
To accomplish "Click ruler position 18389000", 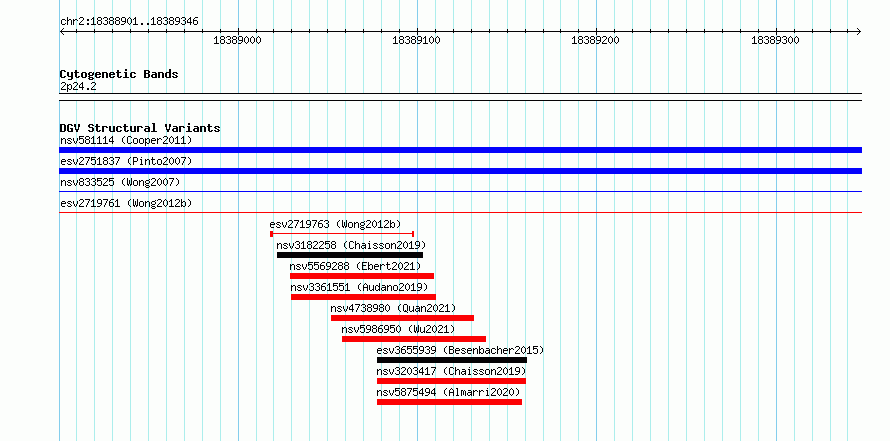I will pyautogui.click(x=237, y=40).
